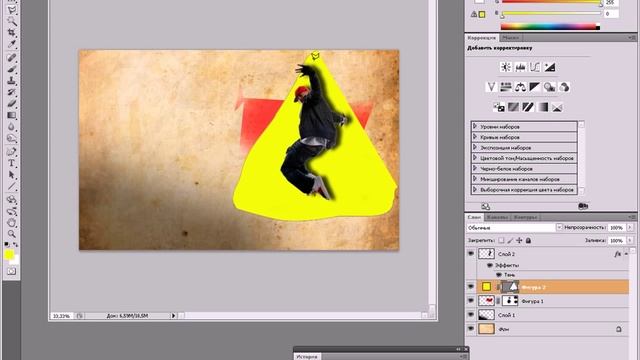Select the Gradient tool
Viewport: 640px width, 360px height.
[x=12, y=116]
